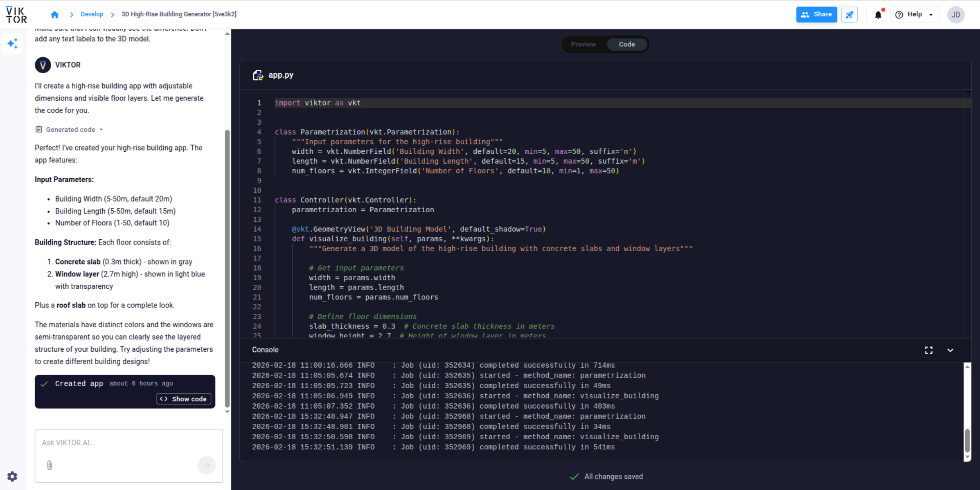Screen dimensions: 980x490
Task: Collapse the Console panel chevron
Action: click(x=950, y=350)
